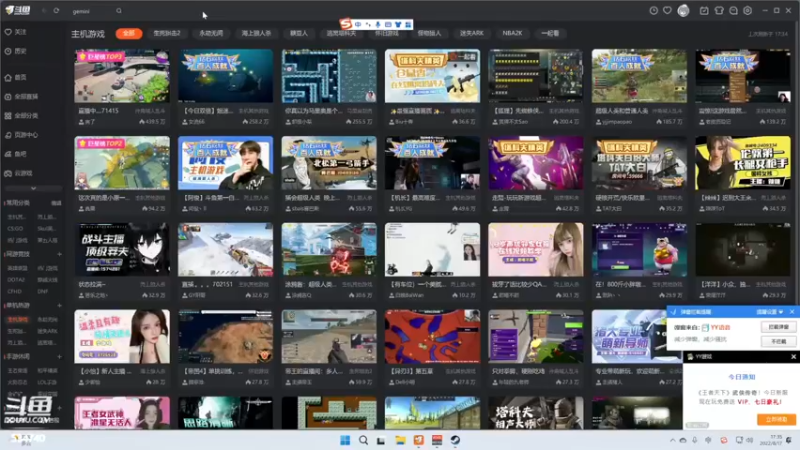The image size is (800, 450).
Task: Click the search magnifier icon
Action: (x=119, y=11)
